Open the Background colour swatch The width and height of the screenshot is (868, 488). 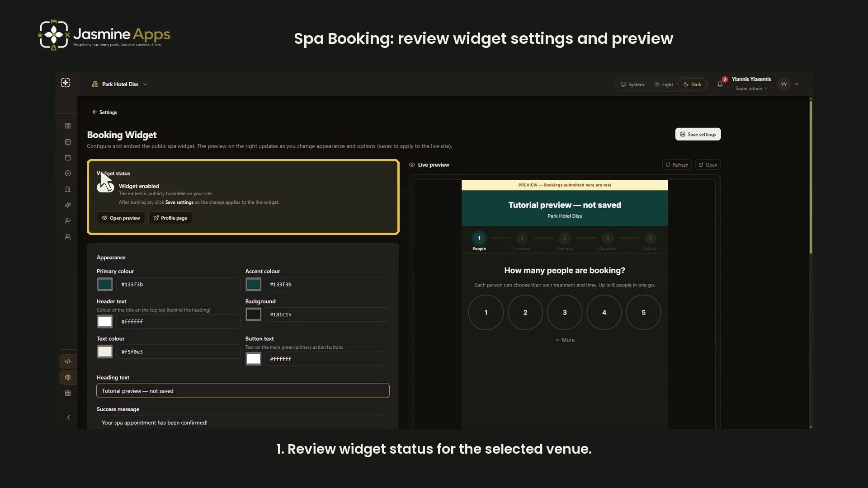point(254,314)
